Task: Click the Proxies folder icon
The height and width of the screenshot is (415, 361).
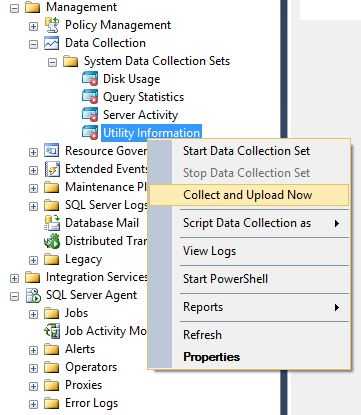Action: (x=52, y=385)
